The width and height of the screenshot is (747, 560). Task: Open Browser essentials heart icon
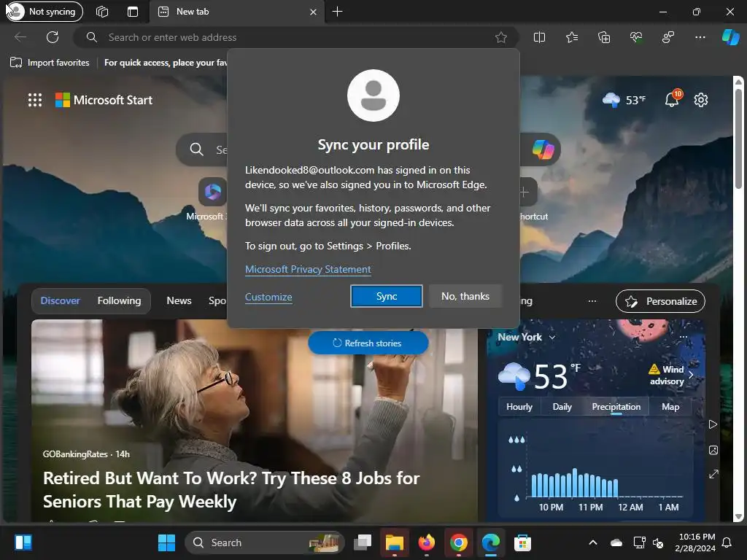pyautogui.click(x=636, y=37)
